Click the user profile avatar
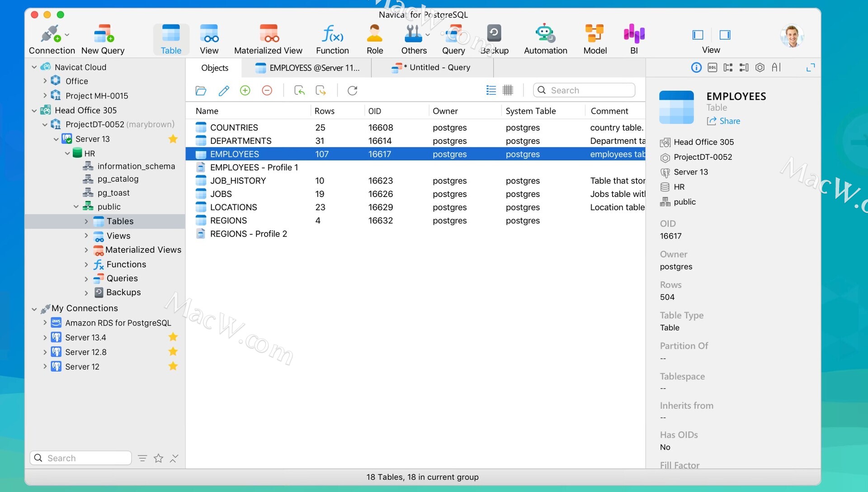The image size is (868, 492). click(792, 36)
